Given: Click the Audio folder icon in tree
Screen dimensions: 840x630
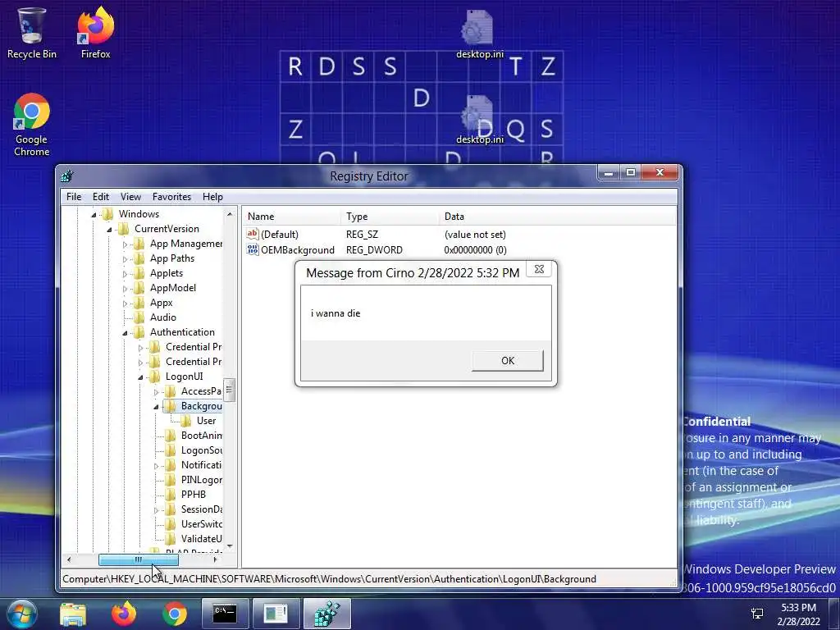Looking at the screenshot, I should 139,317.
